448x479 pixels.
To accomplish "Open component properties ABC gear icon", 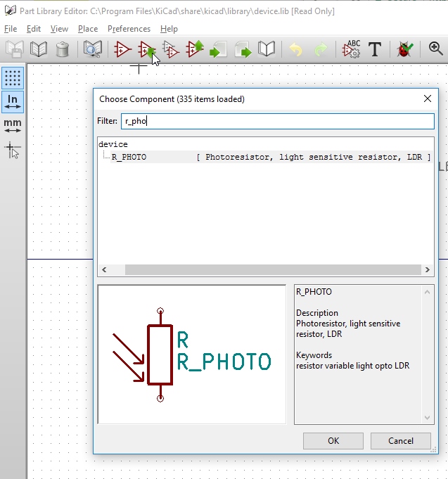I will tap(351, 49).
